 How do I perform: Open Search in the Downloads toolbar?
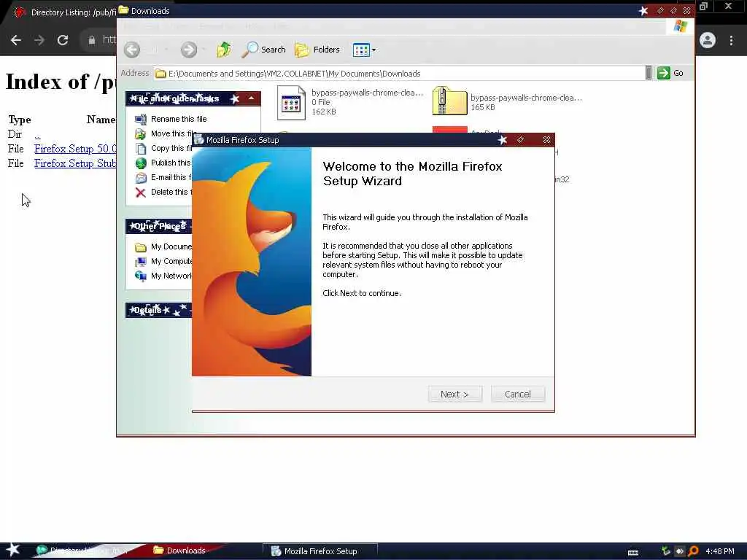tap(263, 50)
